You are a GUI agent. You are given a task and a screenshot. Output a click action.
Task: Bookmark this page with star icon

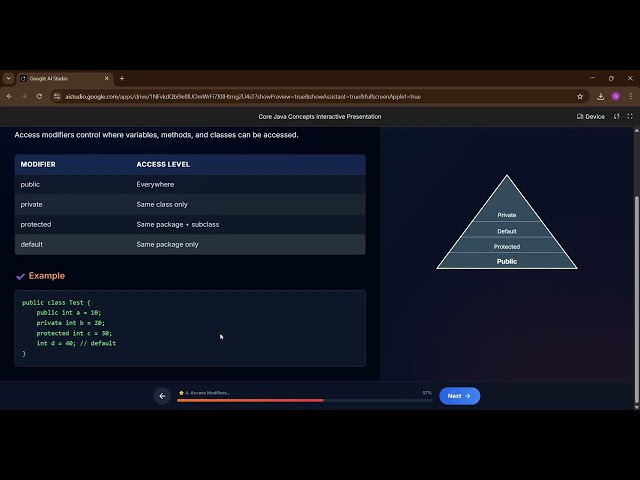click(580, 96)
